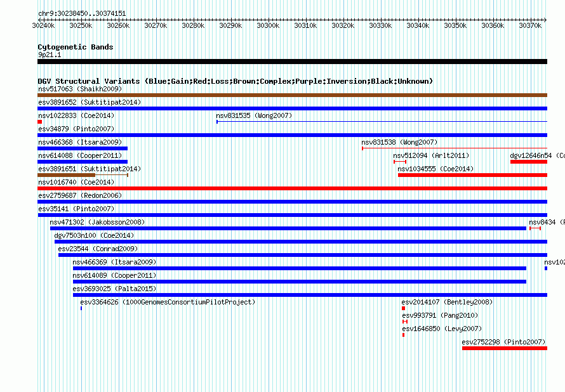The image size is (565, 392).
Task: Click the 30300k ruler tick label
Action: [268, 25]
